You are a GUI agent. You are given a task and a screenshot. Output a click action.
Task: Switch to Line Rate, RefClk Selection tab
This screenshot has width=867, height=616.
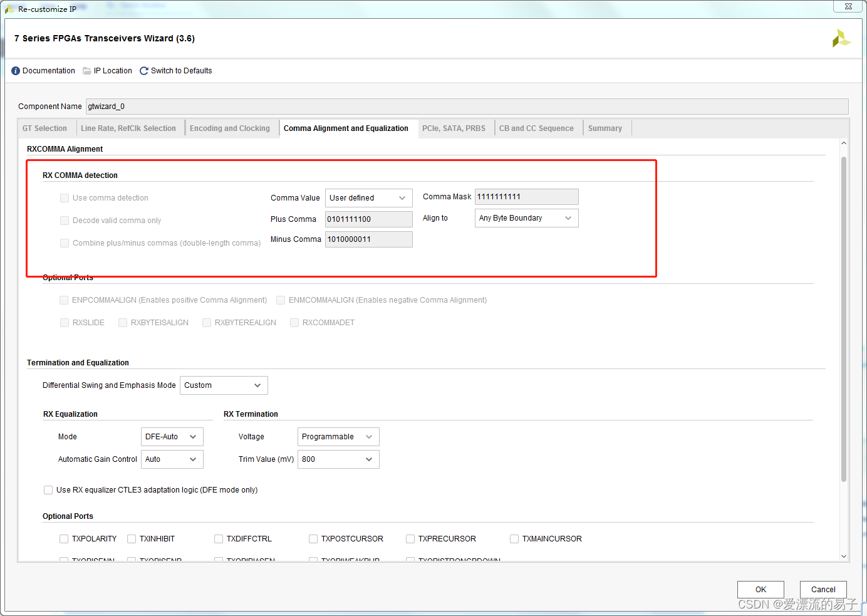point(128,128)
